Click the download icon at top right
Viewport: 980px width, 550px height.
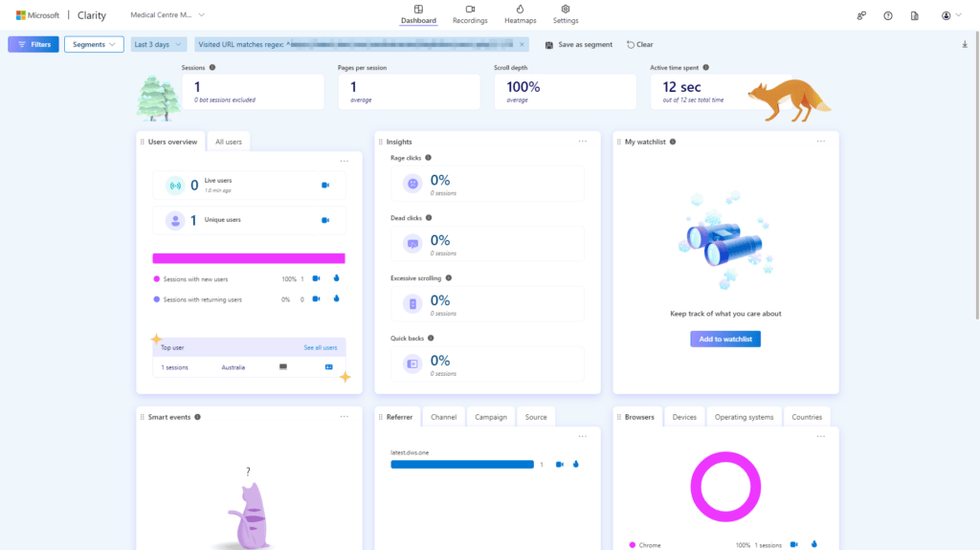click(965, 44)
